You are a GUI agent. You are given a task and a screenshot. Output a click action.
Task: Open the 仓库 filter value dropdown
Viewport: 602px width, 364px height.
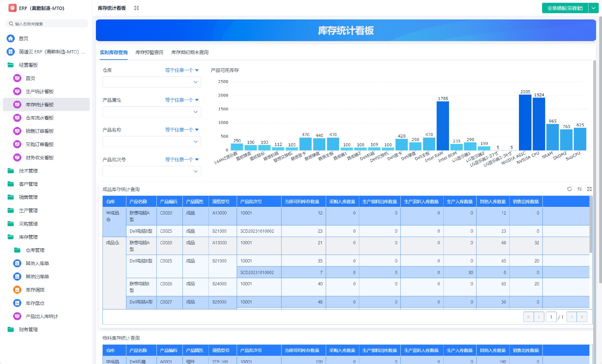point(152,82)
